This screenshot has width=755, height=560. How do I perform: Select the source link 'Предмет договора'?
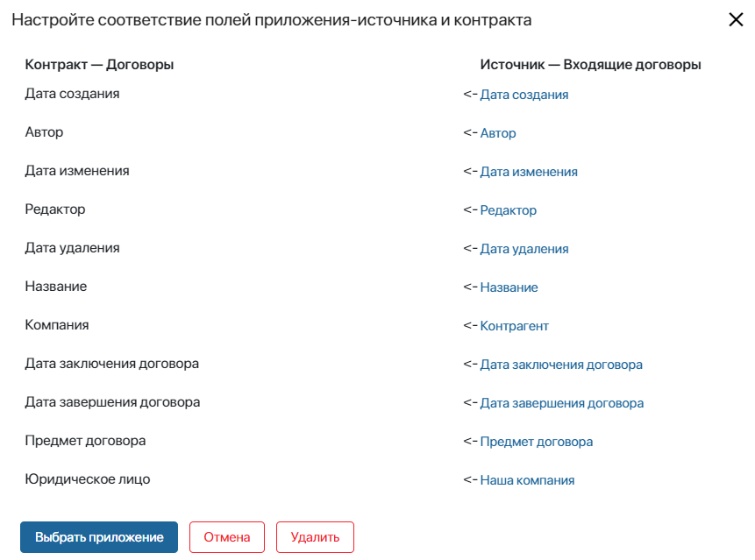tap(536, 442)
